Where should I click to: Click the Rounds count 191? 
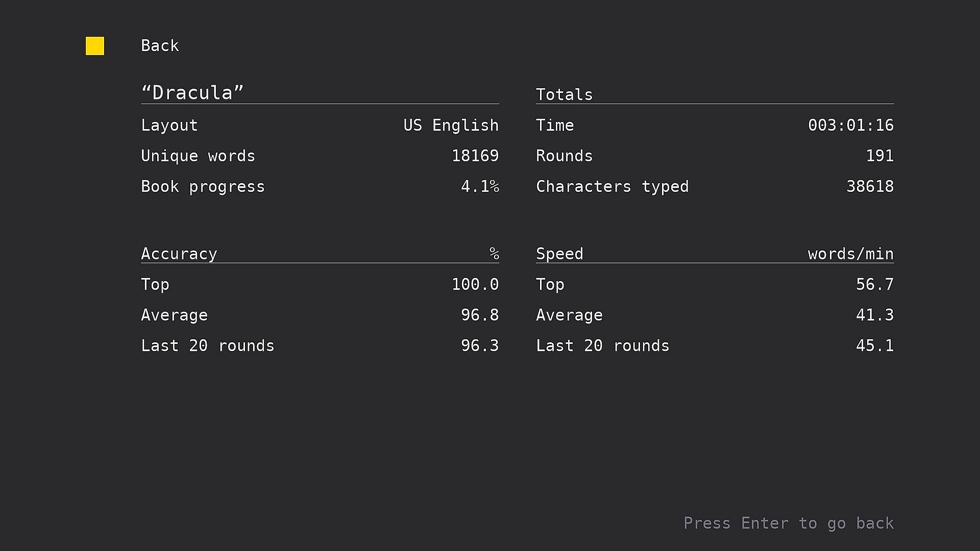coord(879,156)
